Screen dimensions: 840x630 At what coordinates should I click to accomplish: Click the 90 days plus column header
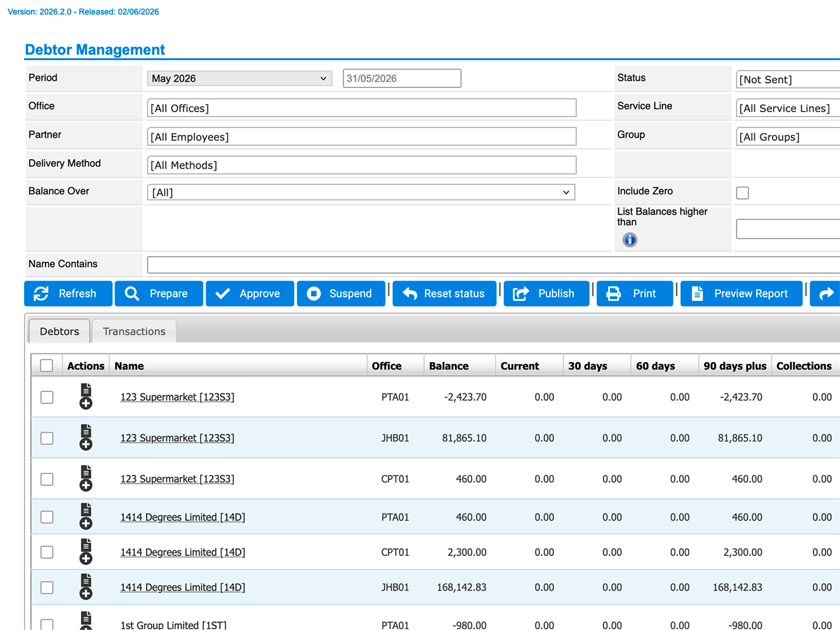735,366
